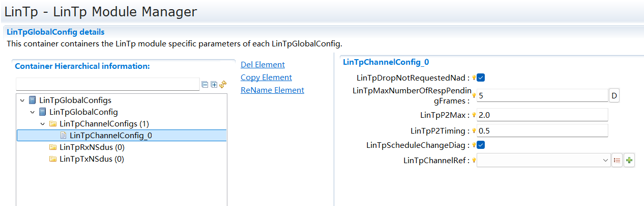Click the collapse all tree icon
The width and height of the screenshot is (644, 206).
[205, 85]
